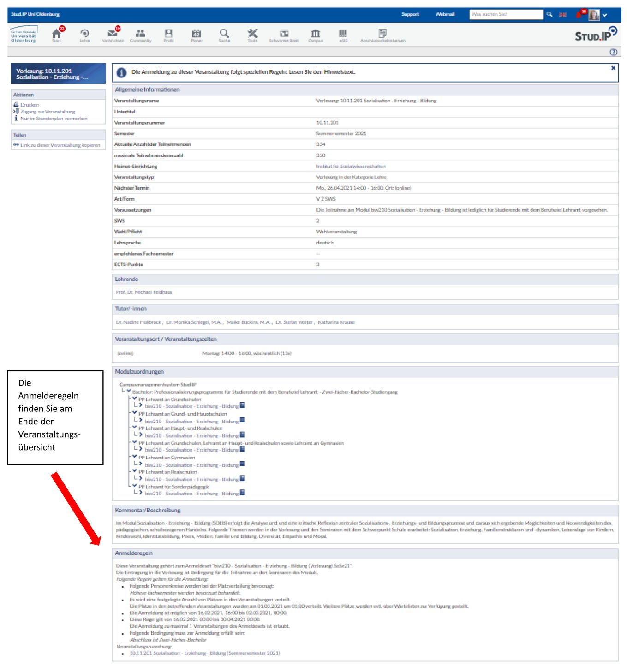This screenshot has width=633, height=672.
Task: Open the help question mark icon
Action: [x=614, y=52]
